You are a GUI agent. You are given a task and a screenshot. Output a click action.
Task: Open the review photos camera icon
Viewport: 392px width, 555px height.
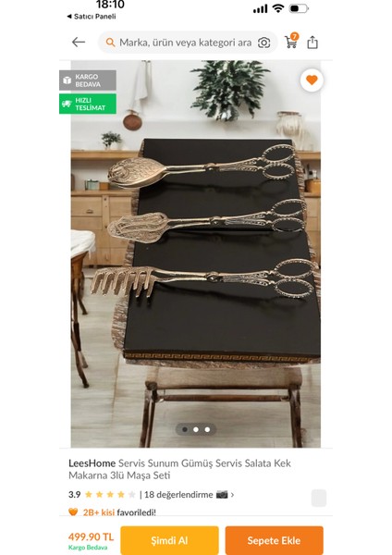coord(222,494)
